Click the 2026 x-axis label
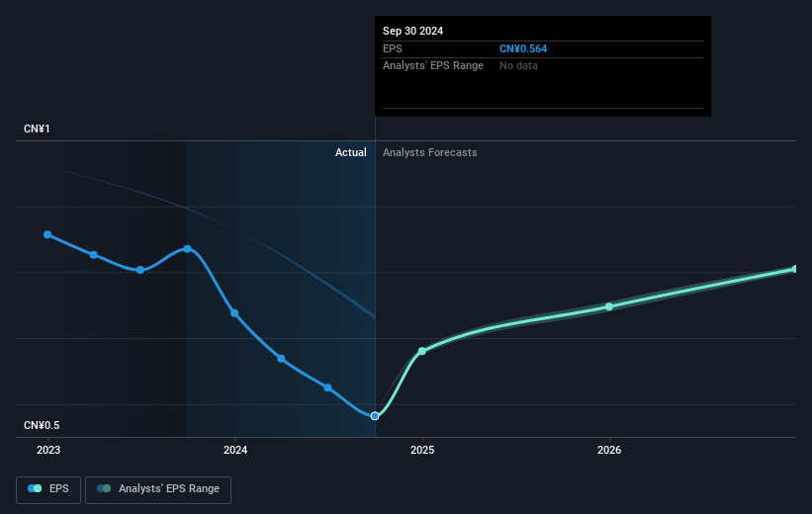 609,450
